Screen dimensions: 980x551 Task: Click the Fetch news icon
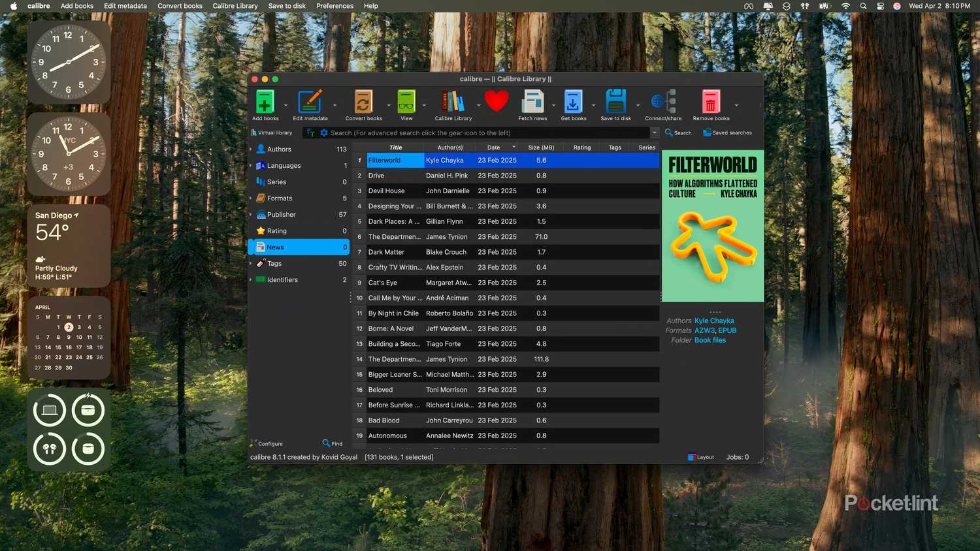[x=532, y=101]
